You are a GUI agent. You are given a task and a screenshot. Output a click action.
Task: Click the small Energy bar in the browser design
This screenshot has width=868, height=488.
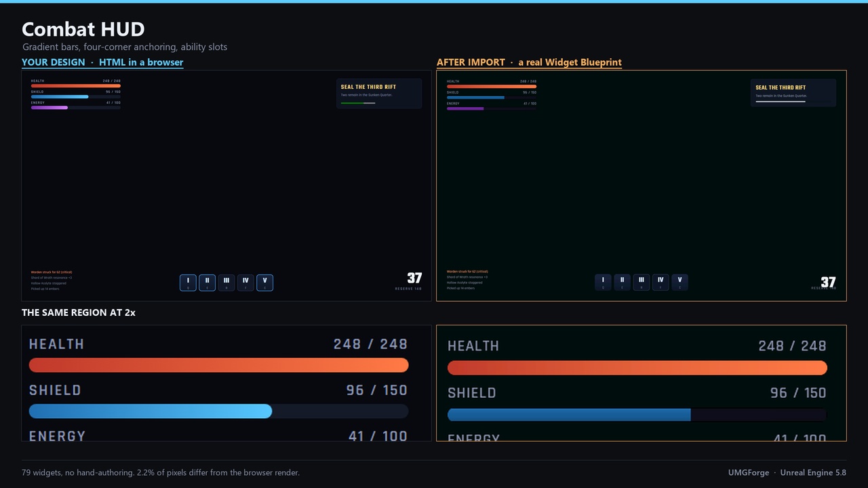(x=76, y=108)
